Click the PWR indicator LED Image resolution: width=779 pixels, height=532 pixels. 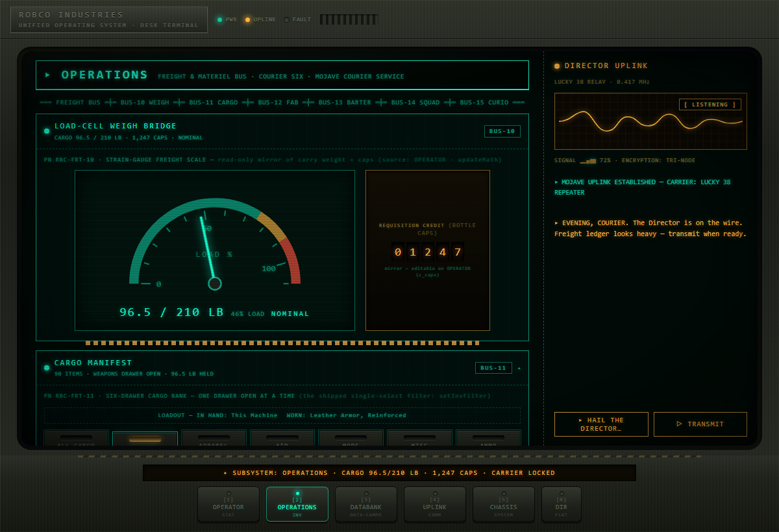pos(219,19)
